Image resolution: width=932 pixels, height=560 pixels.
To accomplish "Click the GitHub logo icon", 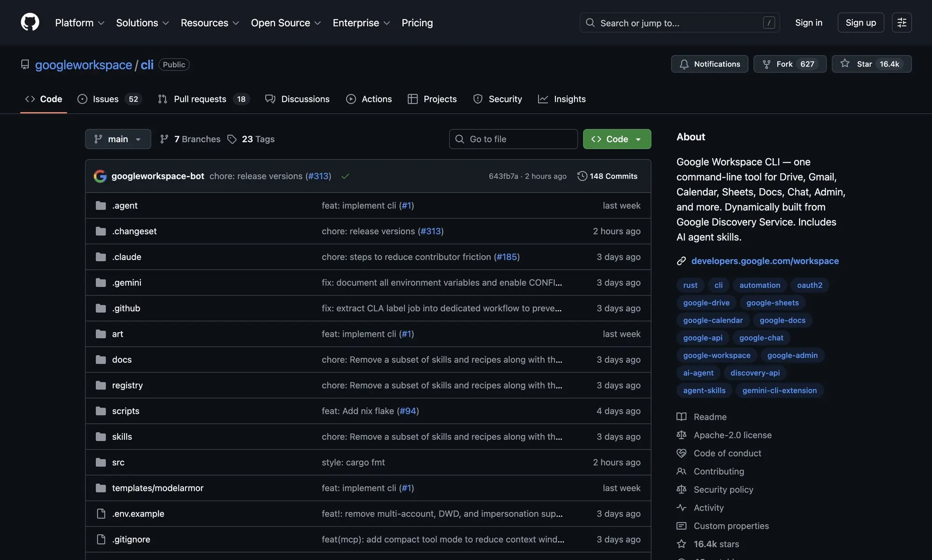I will [x=30, y=22].
